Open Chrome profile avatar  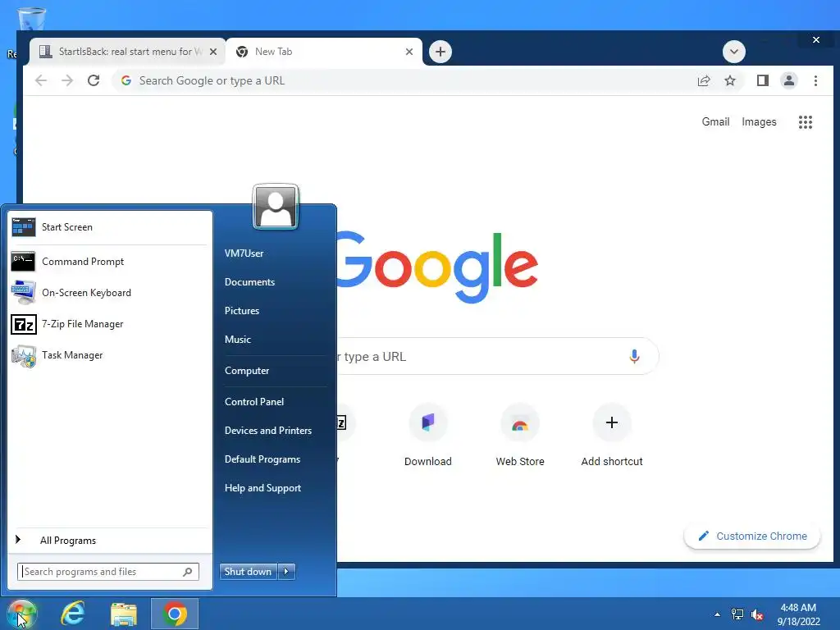(788, 80)
